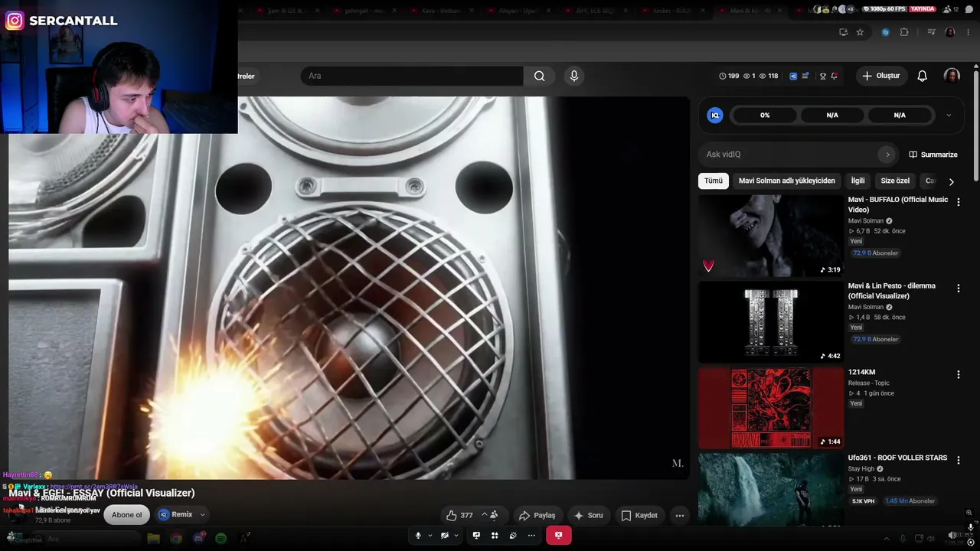Open more actions for Mavi & Lin Pesto dilemma
This screenshot has height=551, width=980.
pos(958,289)
